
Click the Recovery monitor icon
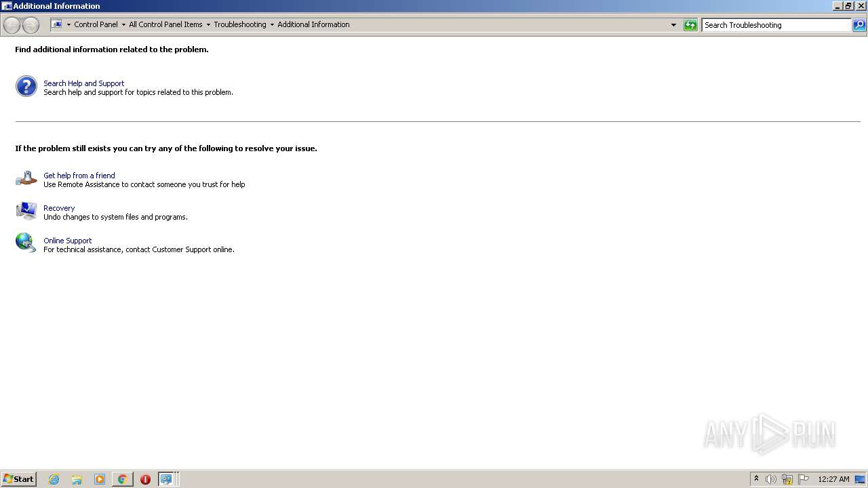click(x=26, y=211)
